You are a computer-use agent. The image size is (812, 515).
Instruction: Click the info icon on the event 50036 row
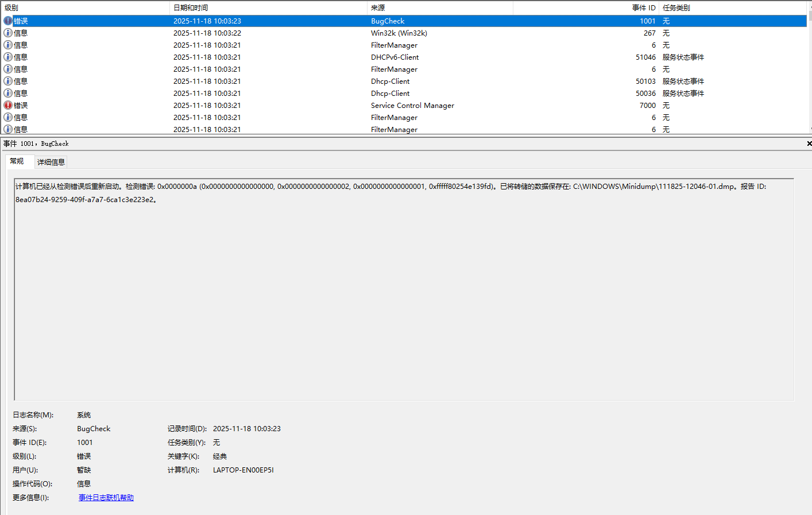pyautogui.click(x=8, y=93)
